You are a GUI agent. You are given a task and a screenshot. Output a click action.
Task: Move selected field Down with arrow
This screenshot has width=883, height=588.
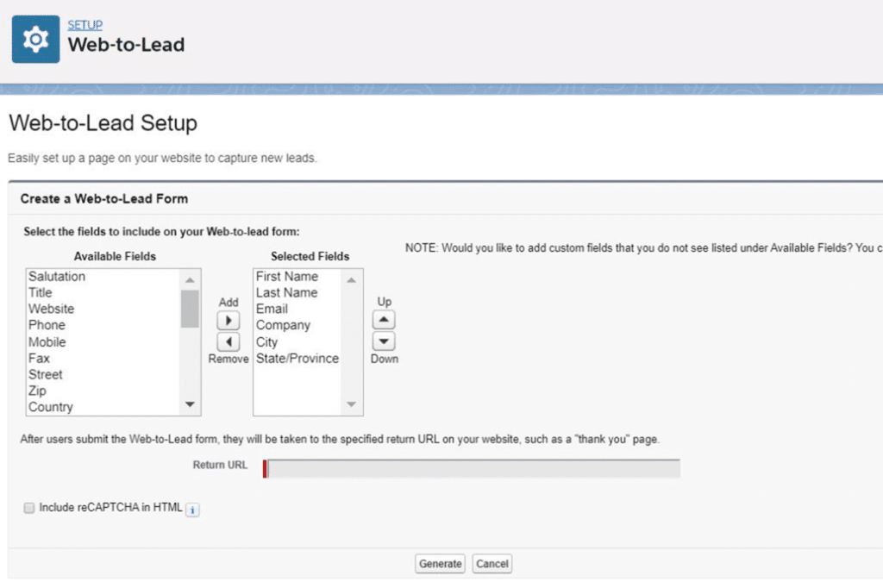[x=385, y=341]
